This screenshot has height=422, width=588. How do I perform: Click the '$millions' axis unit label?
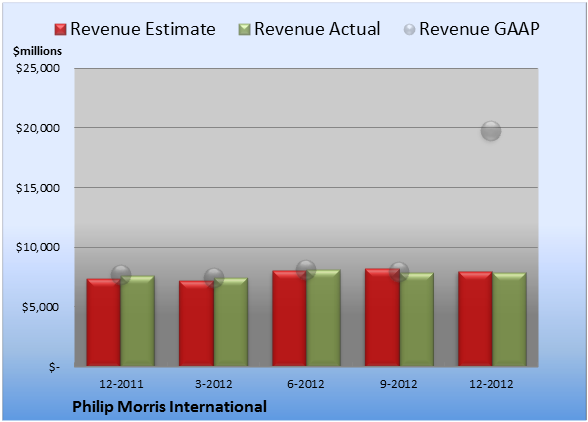click(x=38, y=51)
